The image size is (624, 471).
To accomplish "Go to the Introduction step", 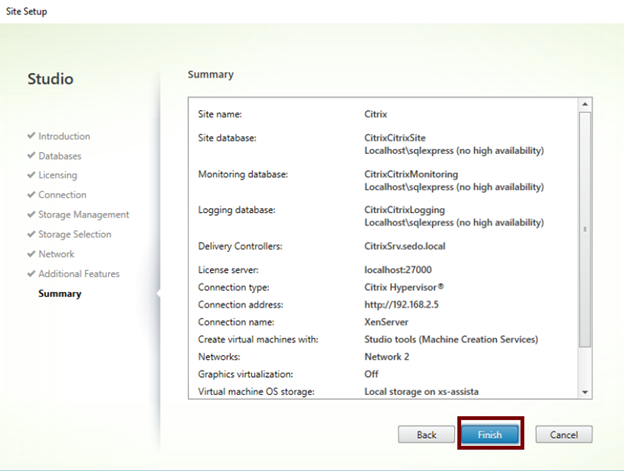I will tap(64, 136).
